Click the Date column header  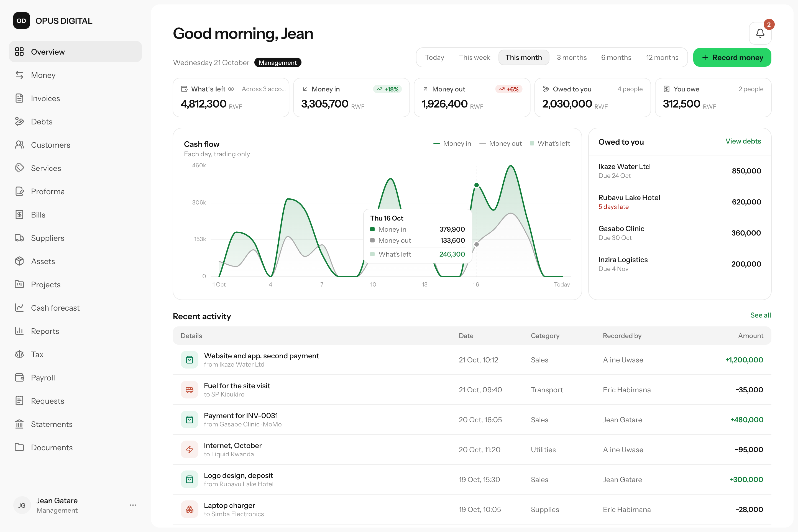click(x=466, y=336)
